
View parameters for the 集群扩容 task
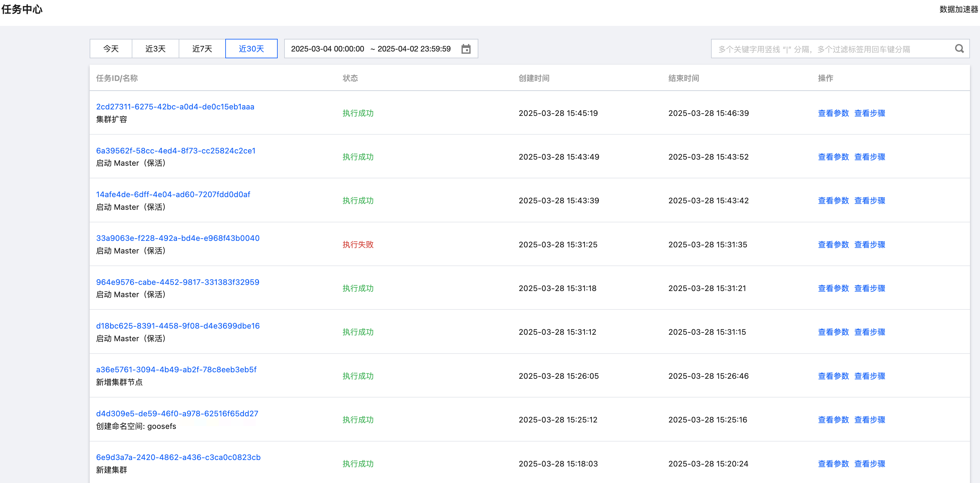pos(833,113)
